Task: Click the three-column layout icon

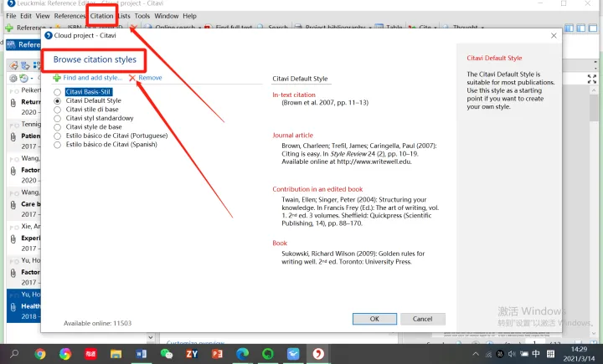Action: click(x=569, y=28)
